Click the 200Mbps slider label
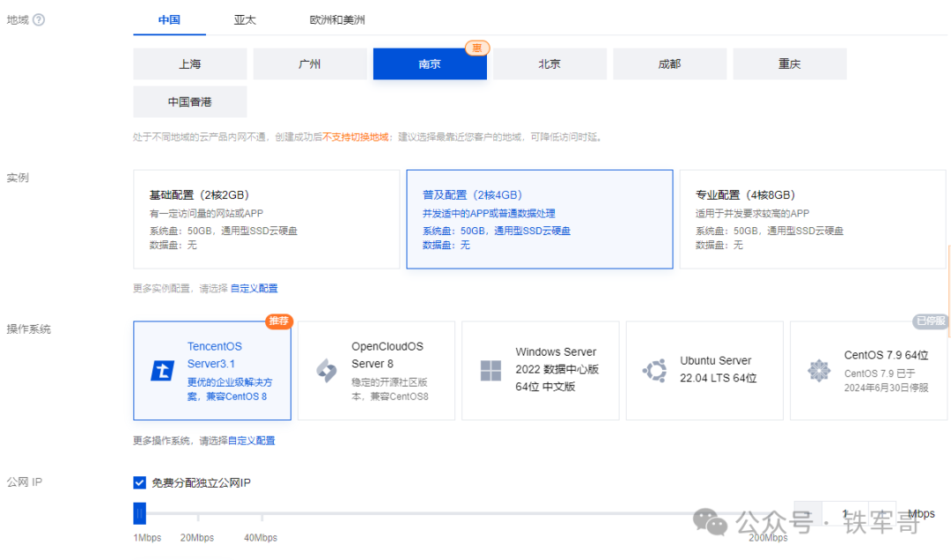The width and height of the screenshot is (951, 560). click(768, 538)
